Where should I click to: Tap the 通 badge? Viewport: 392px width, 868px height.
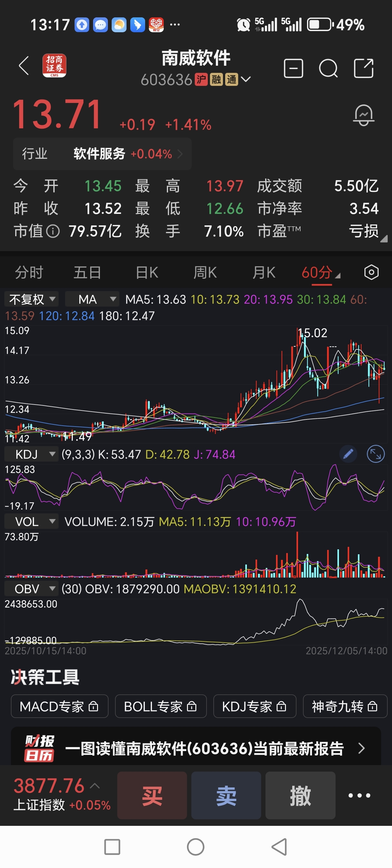pos(232,80)
